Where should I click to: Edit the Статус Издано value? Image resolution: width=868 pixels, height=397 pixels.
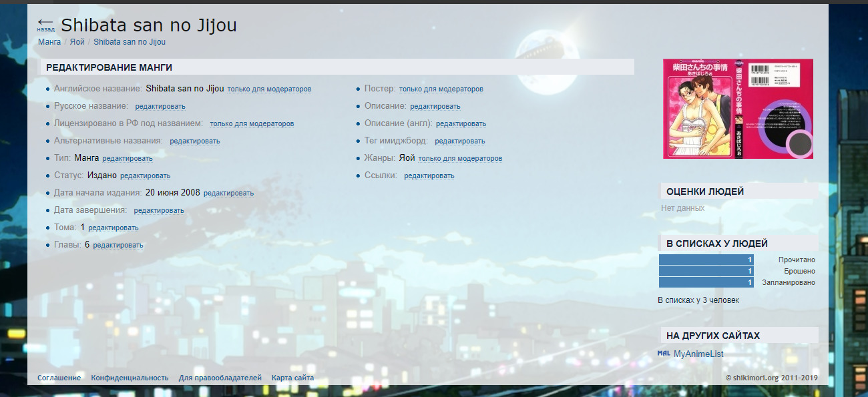point(145,176)
